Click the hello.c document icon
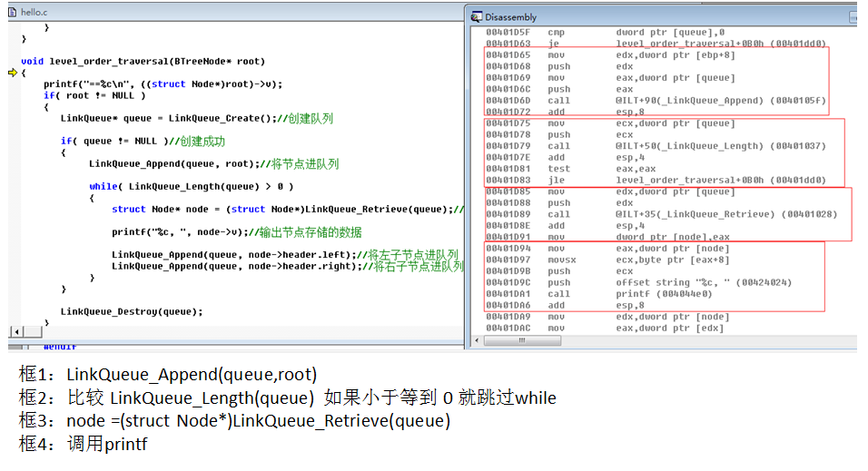The width and height of the screenshot is (868, 471). (x=12, y=12)
